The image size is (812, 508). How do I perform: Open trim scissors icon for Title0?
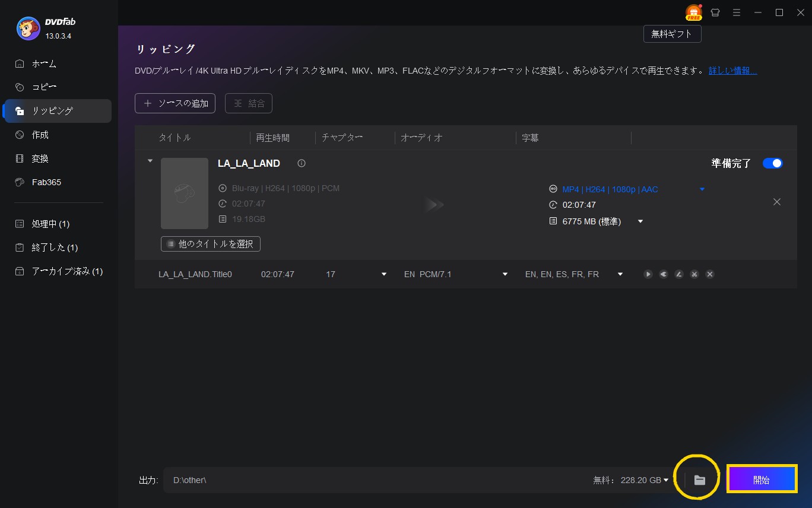pyautogui.click(x=694, y=274)
